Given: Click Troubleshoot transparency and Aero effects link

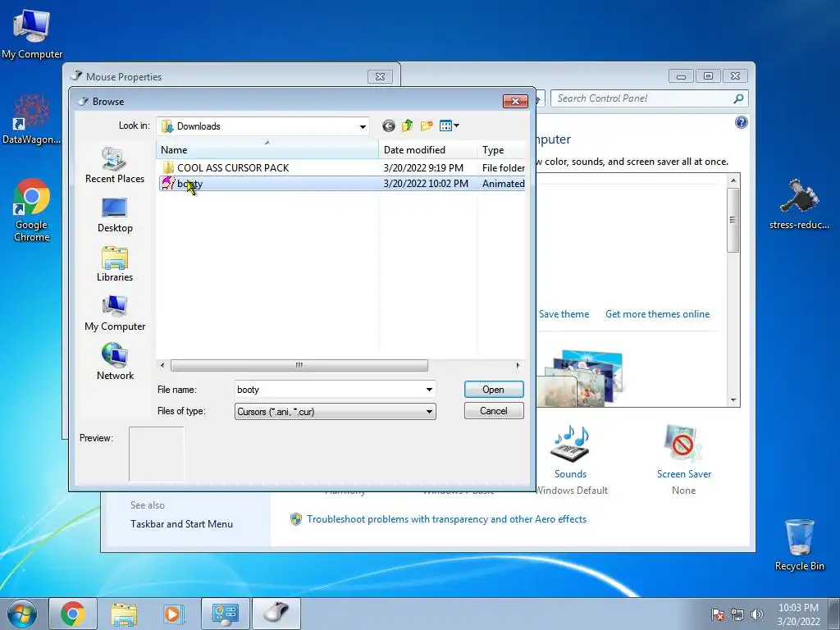Looking at the screenshot, I should 447,519.
